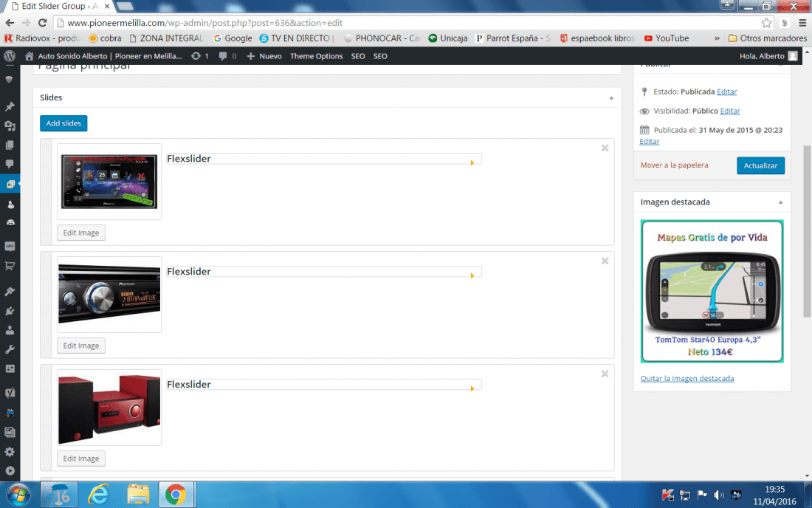
Task: Expand the first Flexslider slide arrow
Action: coord(472,162)
